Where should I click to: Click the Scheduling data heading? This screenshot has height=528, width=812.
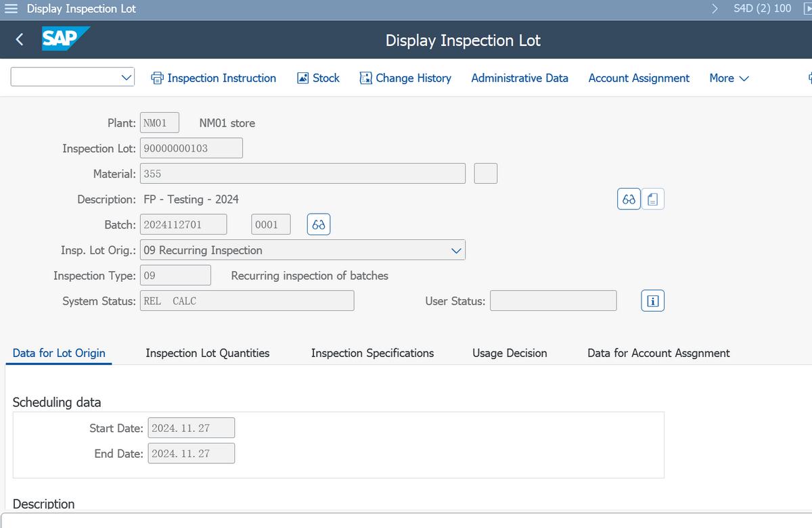pos(57,402)
